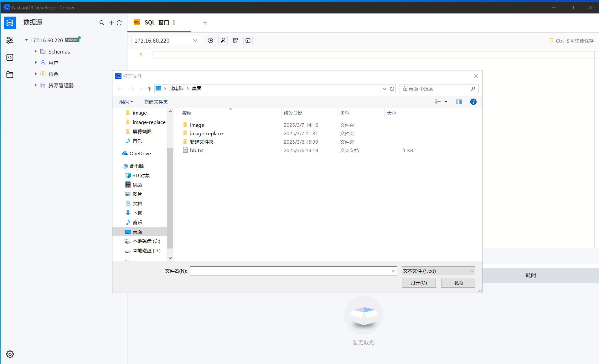Expand the Schemas tree node
This screenshot has height=364, width=599.
pos(36,51)
